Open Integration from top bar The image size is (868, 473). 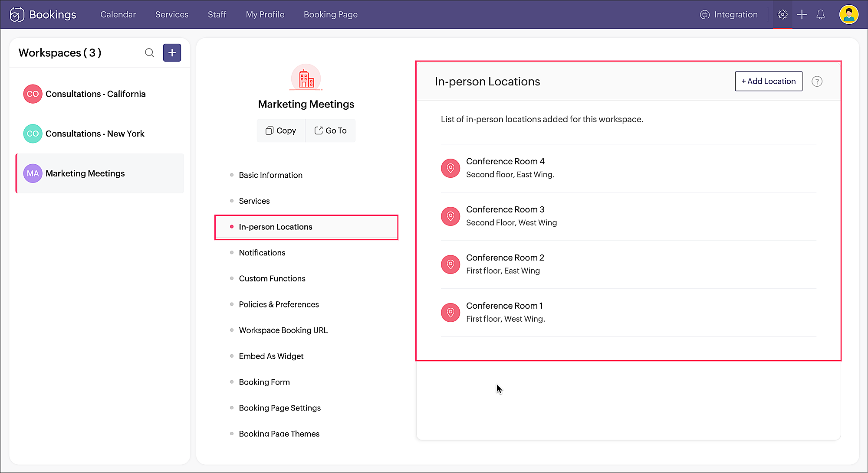(x=729, y=15)
